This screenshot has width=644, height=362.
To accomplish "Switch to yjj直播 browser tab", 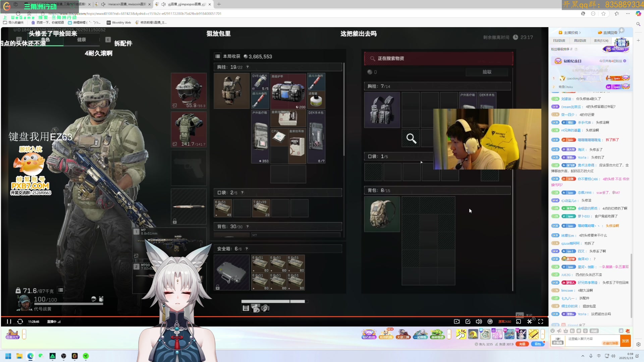I will coord(183,4).
